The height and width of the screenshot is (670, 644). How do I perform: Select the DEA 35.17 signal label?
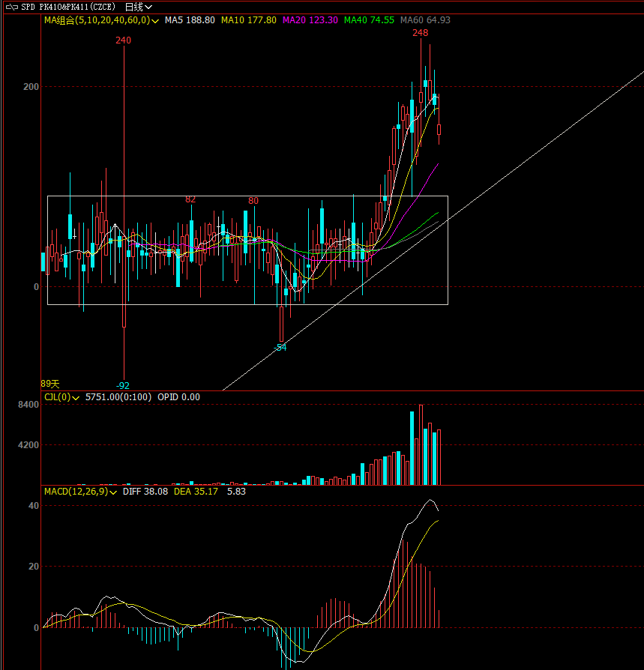point(196,492)
